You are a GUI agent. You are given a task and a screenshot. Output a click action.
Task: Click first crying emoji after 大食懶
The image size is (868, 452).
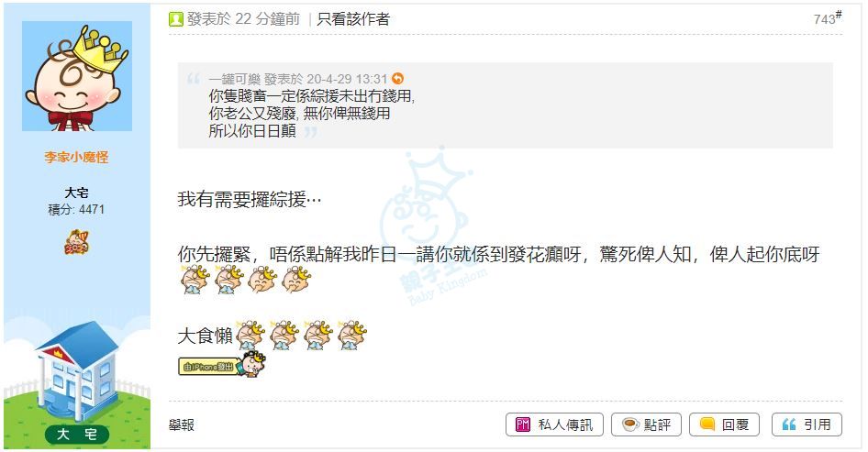(x=250, y=335)
